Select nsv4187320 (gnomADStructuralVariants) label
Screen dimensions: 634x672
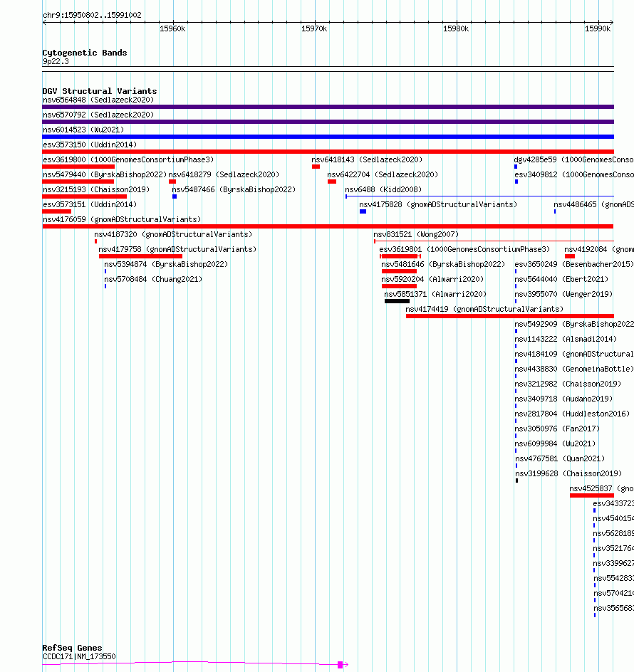[173, 234]
